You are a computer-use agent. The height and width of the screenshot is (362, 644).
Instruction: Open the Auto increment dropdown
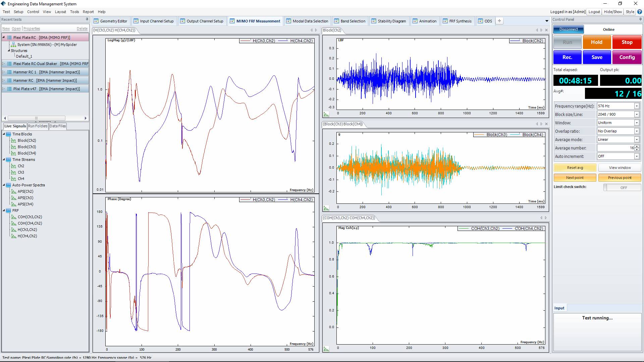click(636, 156)
